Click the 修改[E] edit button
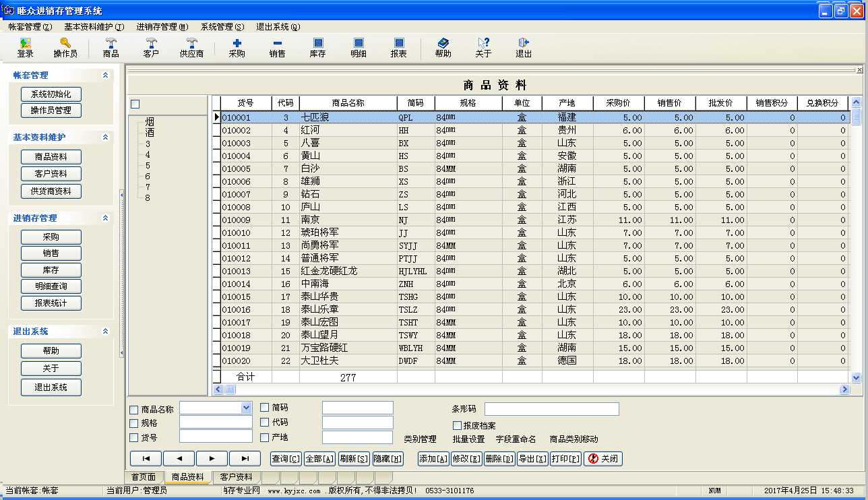The image size is (868, 500). tap(466, 459)
